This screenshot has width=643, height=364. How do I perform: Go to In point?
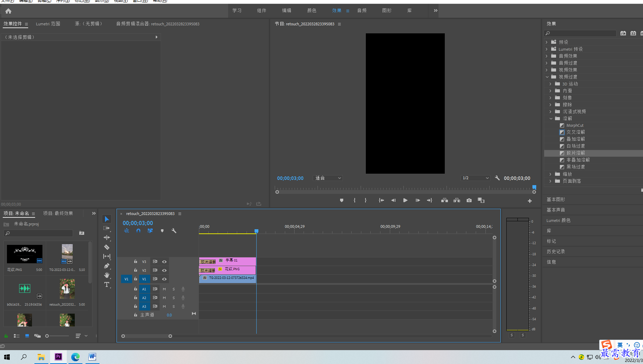coord(381,200)
